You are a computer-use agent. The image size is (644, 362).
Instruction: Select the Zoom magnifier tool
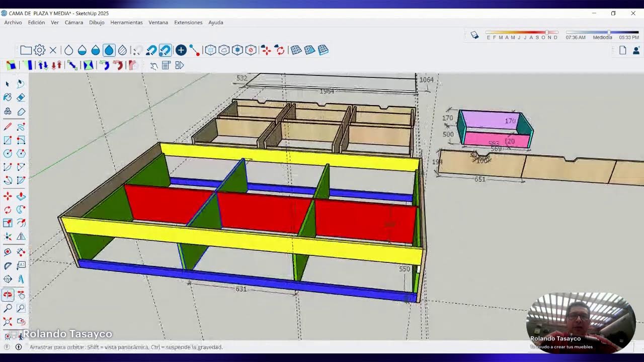[x=8, y=308]
